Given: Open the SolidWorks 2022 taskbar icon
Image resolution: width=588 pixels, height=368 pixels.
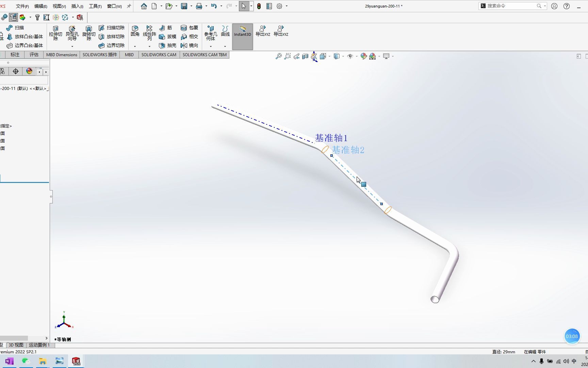Looking at the screenshot, I should click(76, 361).
